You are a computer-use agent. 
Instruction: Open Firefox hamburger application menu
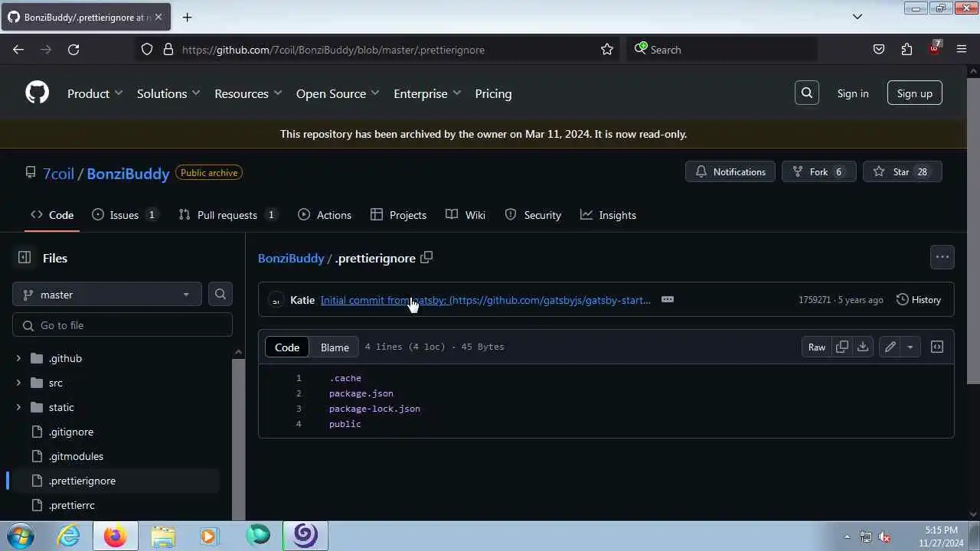[962, 50]
